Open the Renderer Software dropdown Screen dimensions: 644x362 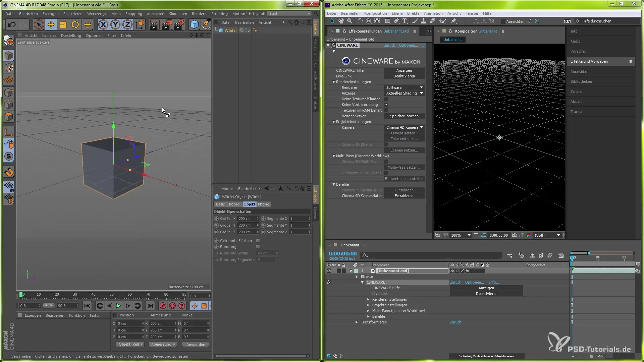pos(404,87)
